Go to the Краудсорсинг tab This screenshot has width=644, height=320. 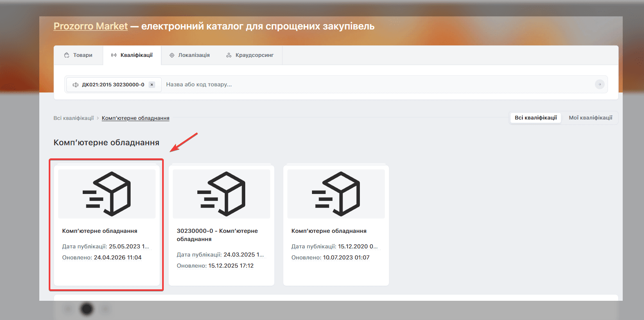(250, 55)
